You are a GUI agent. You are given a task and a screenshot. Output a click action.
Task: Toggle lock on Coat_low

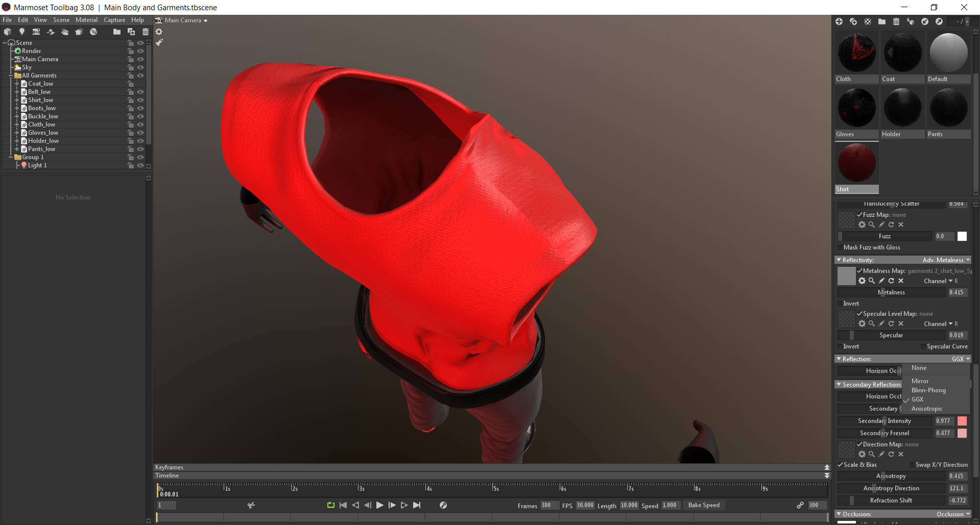[131, 84]
